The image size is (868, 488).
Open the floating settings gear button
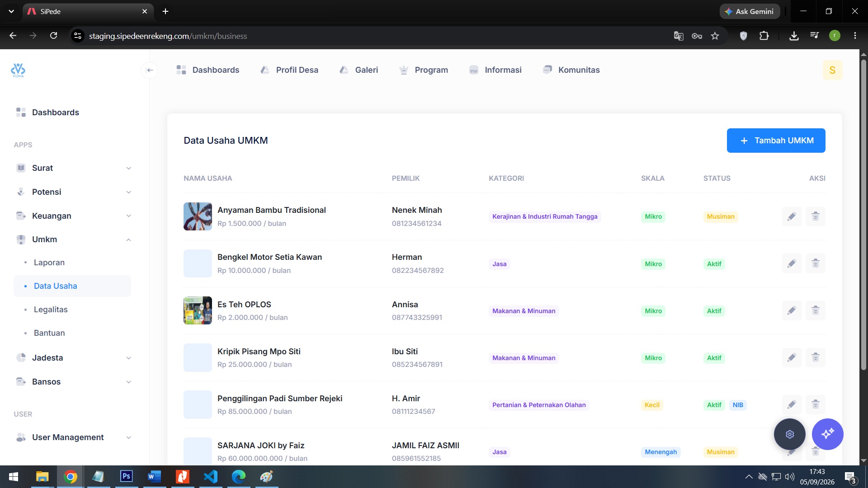tap(790, 434)
